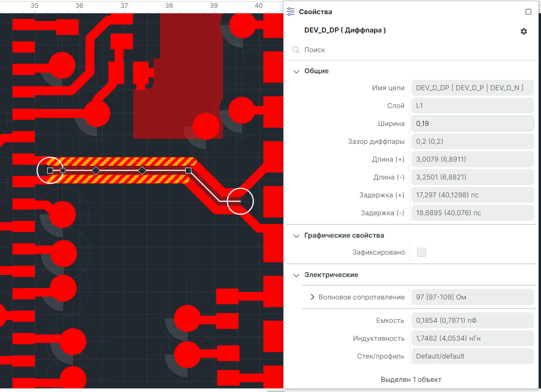Click the Имя цепи value field
This screenshot has width=541, height=392.
pyautogui.click(x=472, y=88)
